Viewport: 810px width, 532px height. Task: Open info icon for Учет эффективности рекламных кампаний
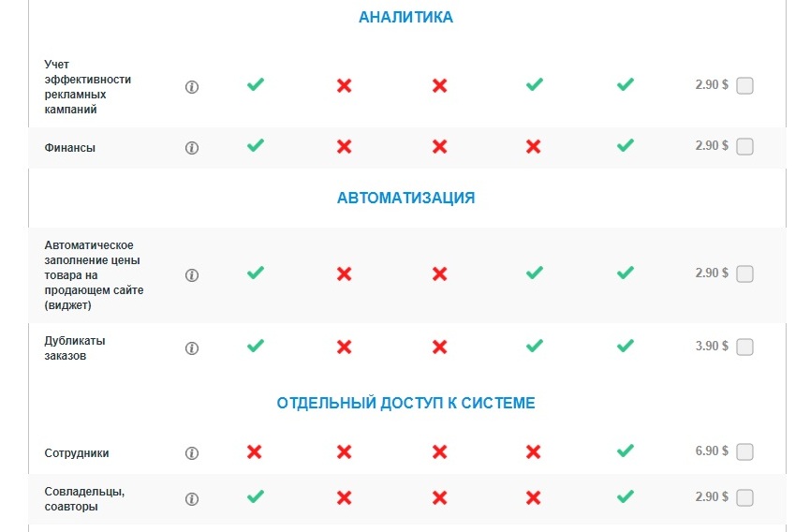(x=192, y=87)
